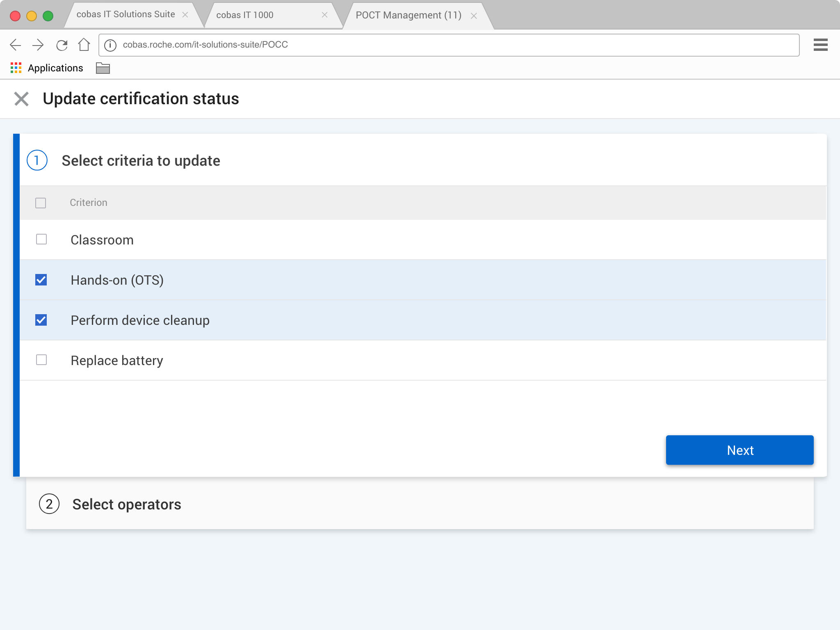Toggle the select-all Criterion header checkbox
The width and height of the screenshot is (840, 630).
coord(41,203)
